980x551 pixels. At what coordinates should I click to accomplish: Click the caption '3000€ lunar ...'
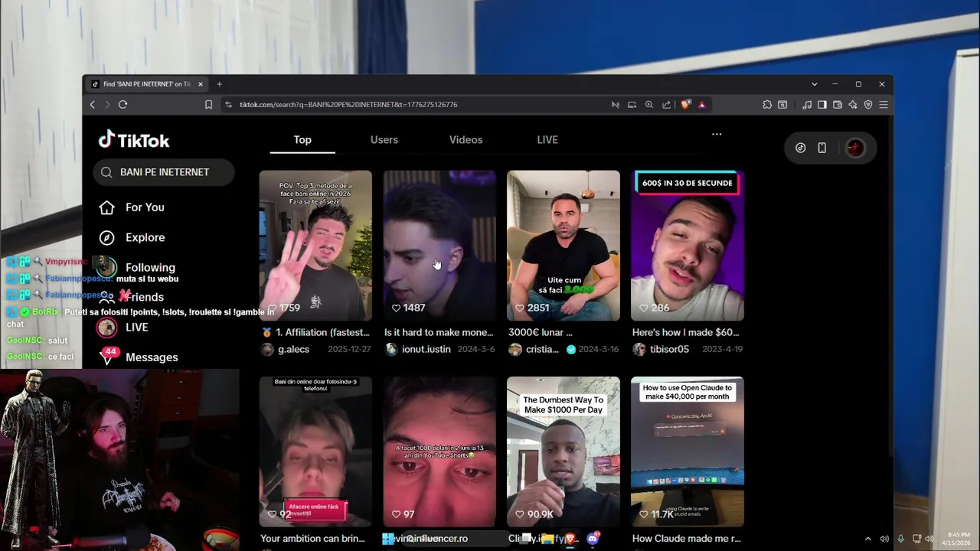(541, 332)
